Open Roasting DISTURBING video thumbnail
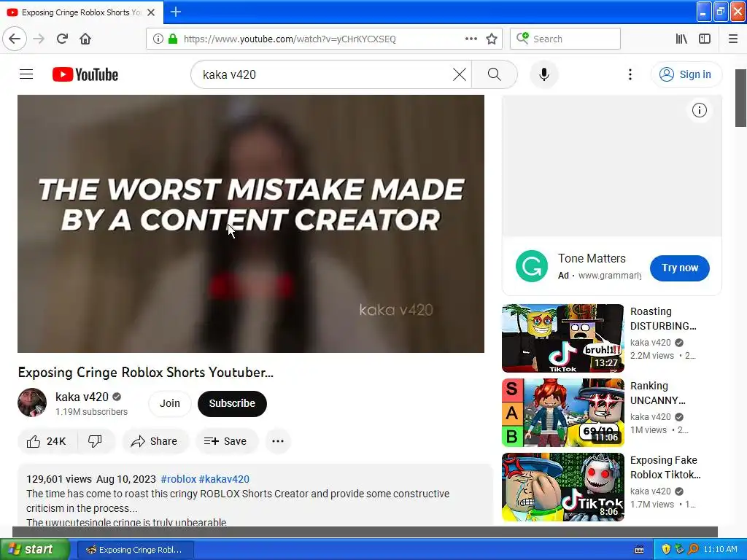747x560 pixels. 562,338
